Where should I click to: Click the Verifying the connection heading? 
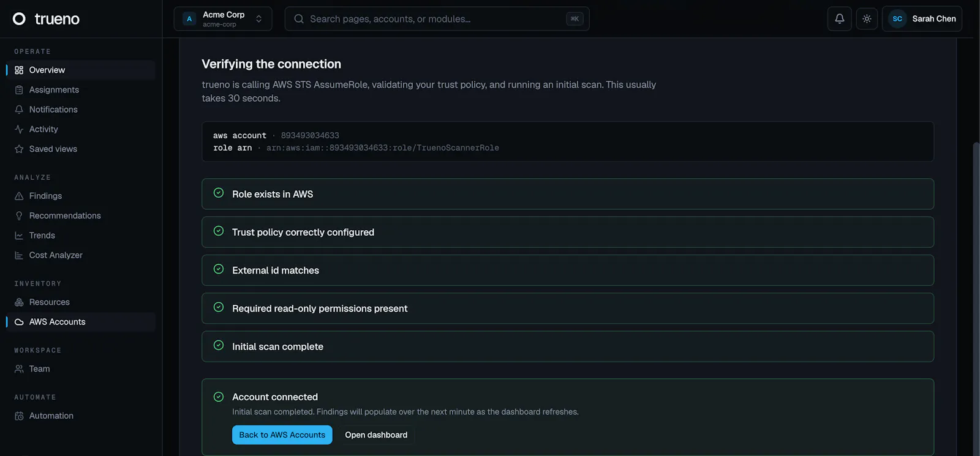click(271, 64)
